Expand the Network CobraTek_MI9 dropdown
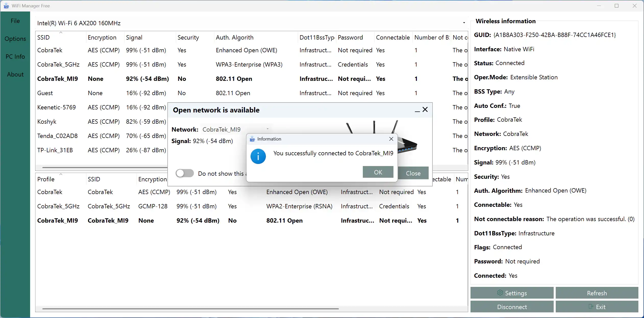The image size is (644, 318). 267,129
